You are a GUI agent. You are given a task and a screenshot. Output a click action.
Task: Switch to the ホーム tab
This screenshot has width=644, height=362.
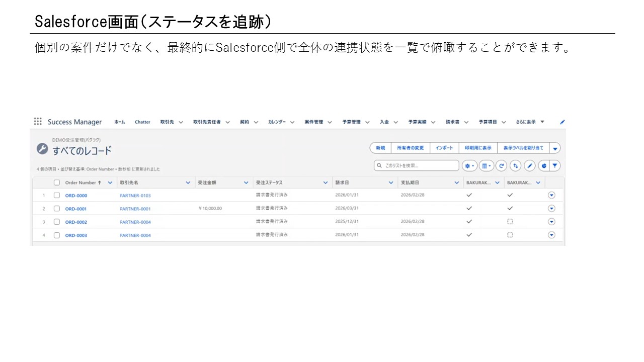pyautogui.click(x=119, y=122)
